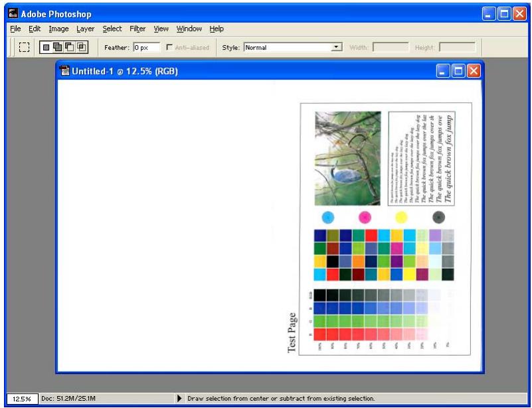This screenshot has width=532, height=408.
Task: Minimize the Untitled-1 document window
Action: coord(443,71)
